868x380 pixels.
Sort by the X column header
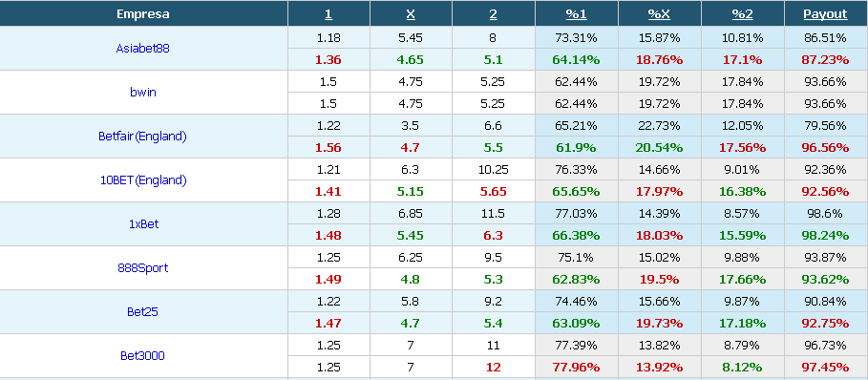click(x=411, y=14)
